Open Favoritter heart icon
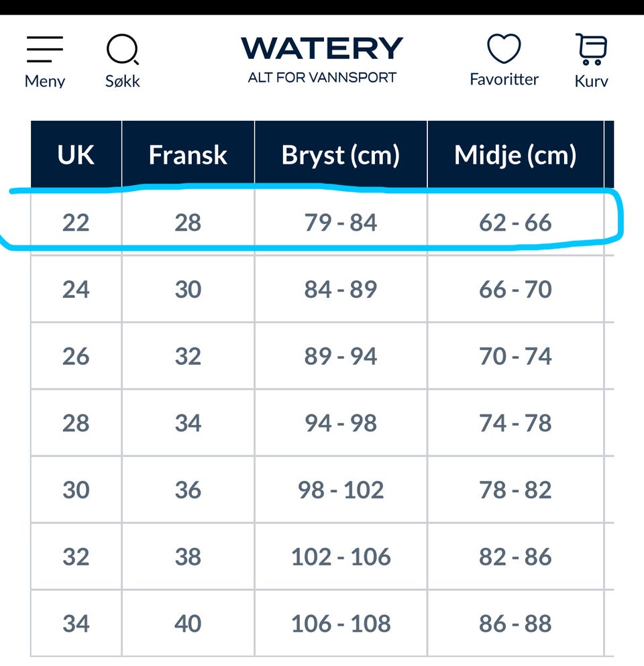 pyautogui.click(x=504, y=49)
